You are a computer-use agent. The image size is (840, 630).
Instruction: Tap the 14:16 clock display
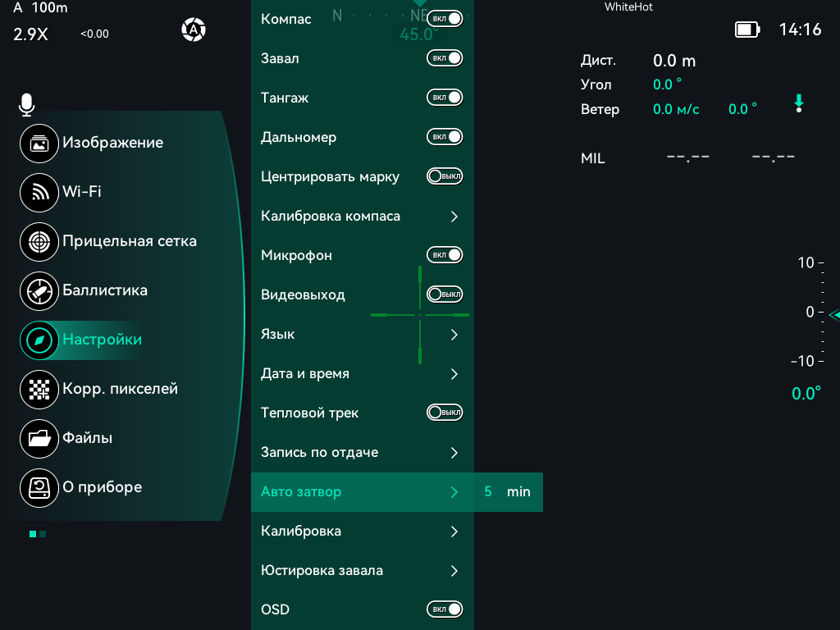tap(800, 30)
